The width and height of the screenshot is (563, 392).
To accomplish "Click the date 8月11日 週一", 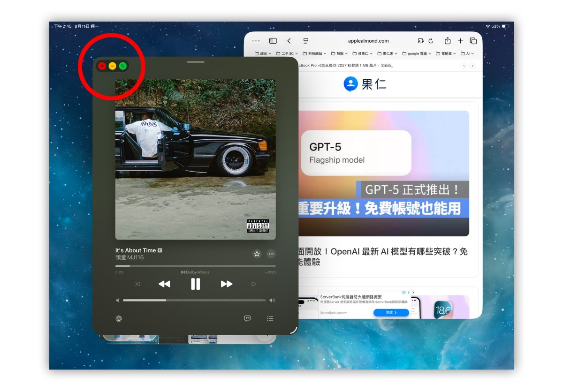I will [x=86, y=26].
